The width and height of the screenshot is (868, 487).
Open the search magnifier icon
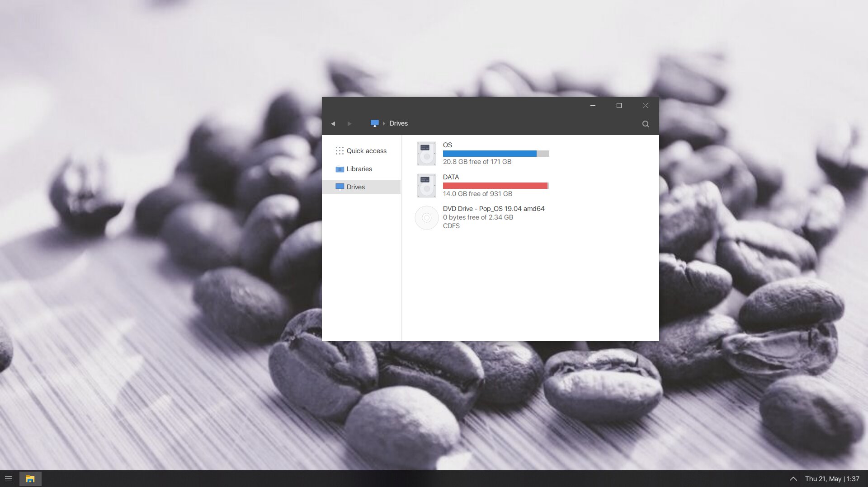pyautogui.click(x=646, y=124)
